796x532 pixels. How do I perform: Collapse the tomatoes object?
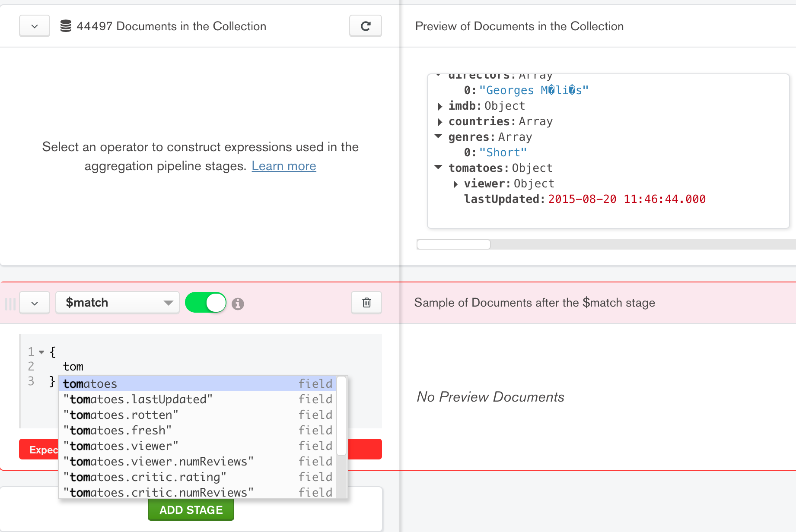438,168
